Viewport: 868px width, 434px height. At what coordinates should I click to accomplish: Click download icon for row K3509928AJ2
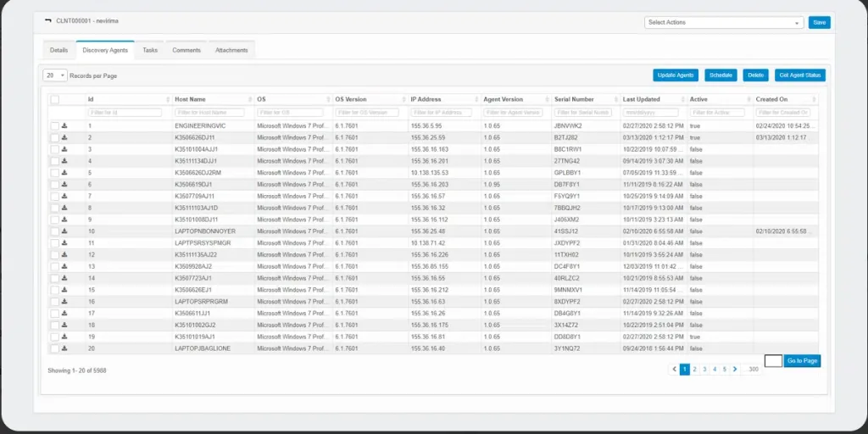click(64, 266)
